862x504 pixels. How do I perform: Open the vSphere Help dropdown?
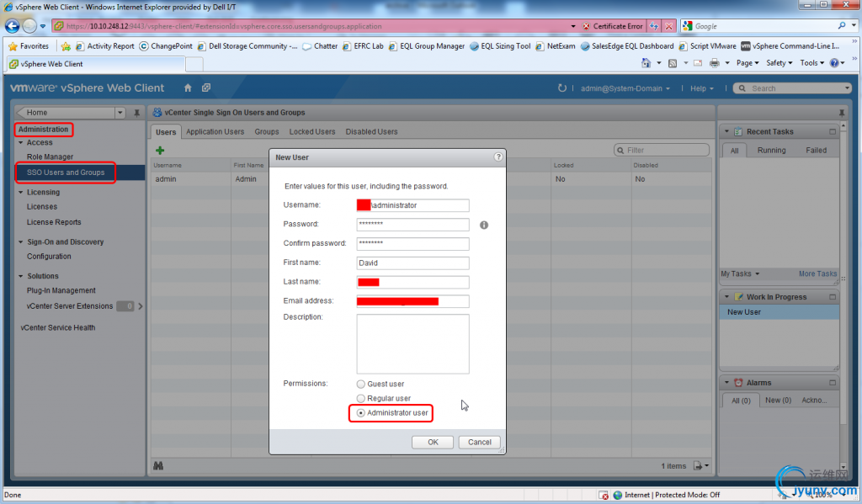pos(701,88)
